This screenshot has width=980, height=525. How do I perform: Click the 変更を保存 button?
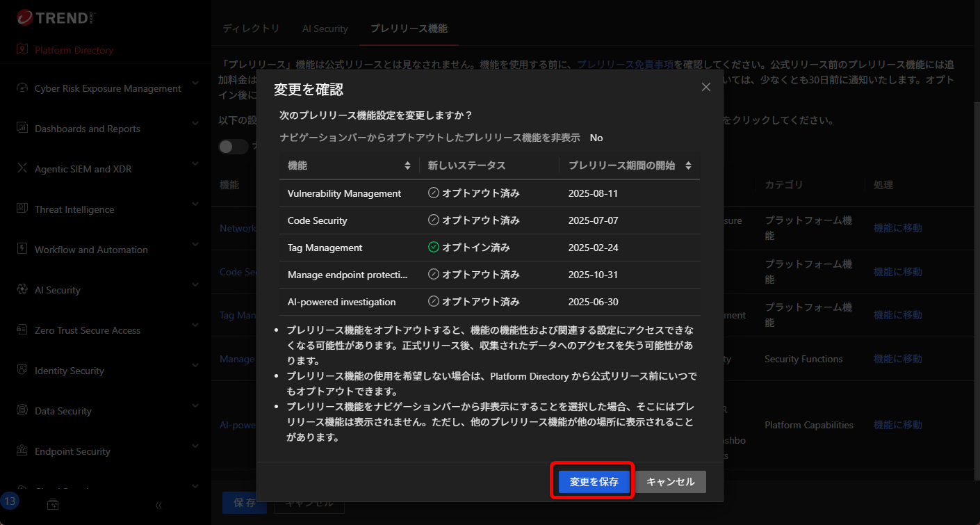tap(592, 481)
